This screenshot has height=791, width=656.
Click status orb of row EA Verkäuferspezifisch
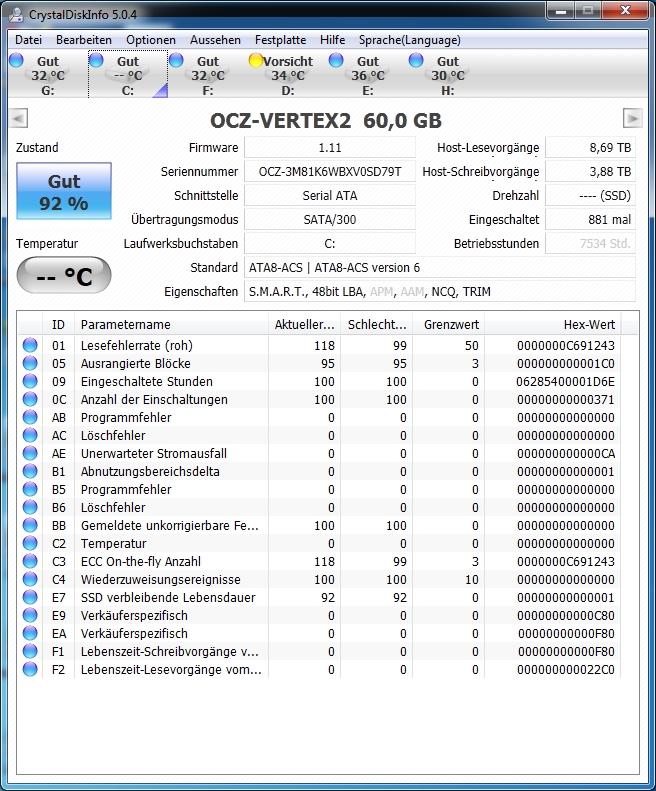click(x=30, y=633)
